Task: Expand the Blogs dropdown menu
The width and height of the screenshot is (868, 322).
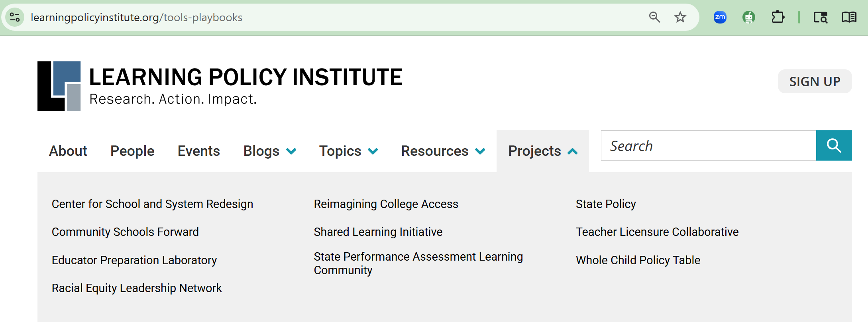Action: tap(269, 151)
